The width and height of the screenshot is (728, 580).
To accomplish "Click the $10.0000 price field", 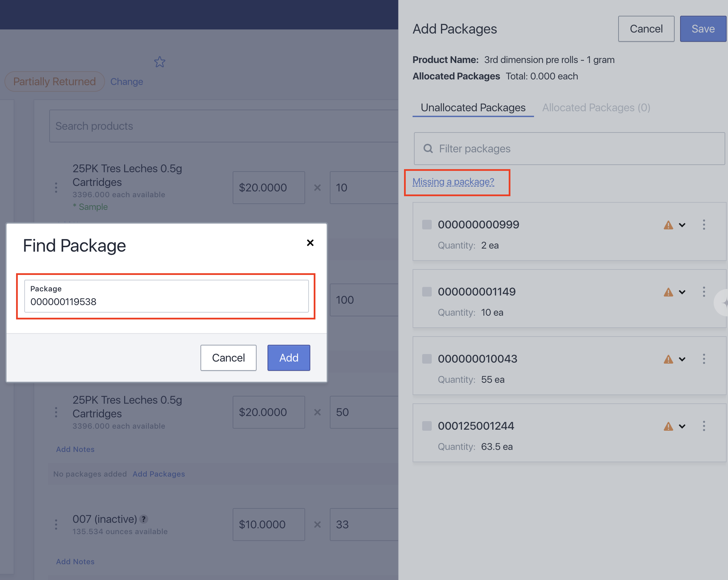I will [x=269, y=525].
